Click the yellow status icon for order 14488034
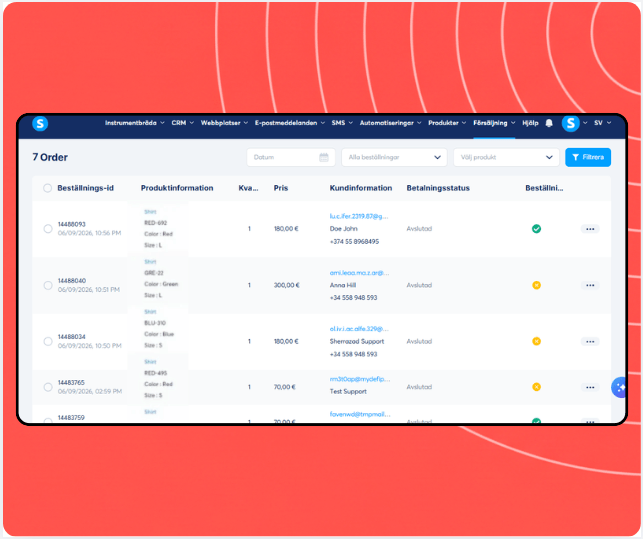This screenshot has height=539, width=643. pyautogui.click(x=536, y=341)
